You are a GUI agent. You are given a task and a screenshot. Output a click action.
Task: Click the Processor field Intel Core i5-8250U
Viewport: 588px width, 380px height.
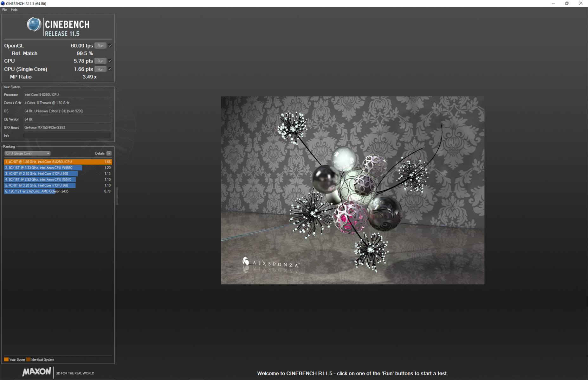coord(67,94)
